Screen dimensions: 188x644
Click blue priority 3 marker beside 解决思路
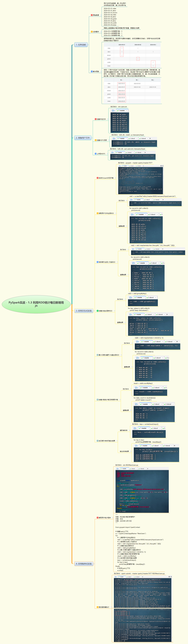(92, 72)
